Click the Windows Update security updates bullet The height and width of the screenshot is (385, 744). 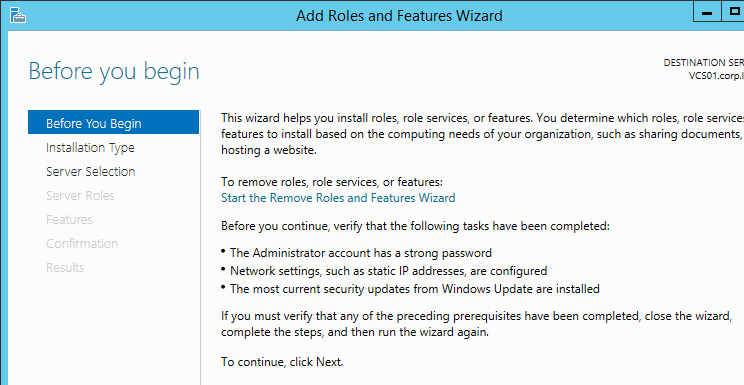(410, 288)
